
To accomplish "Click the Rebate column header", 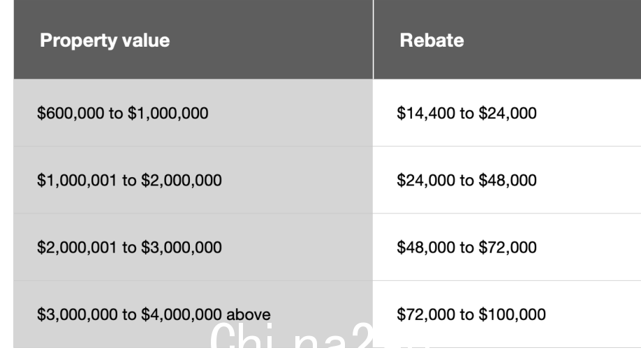I will [508, 40].
